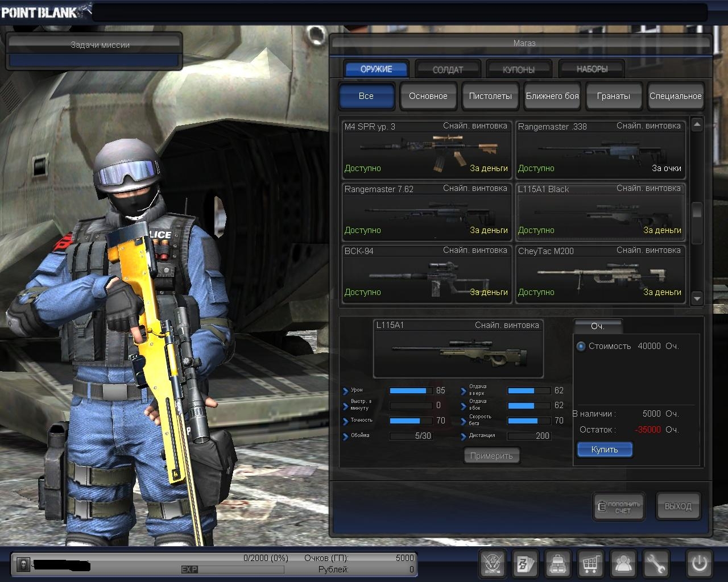This screenshot has width=728, height=582.
Task: Choose the Rangemaster .338 weapon card
Action: (x=599, y=149)
